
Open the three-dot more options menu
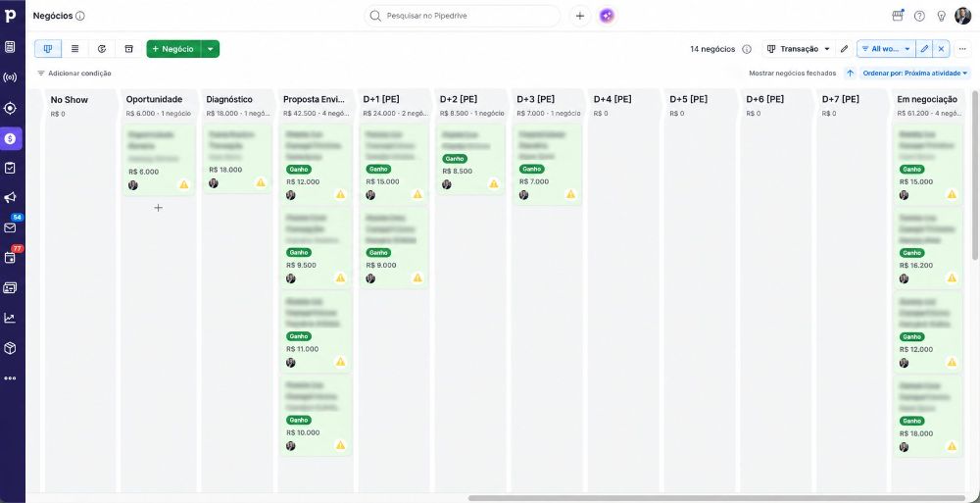(962, 49)
